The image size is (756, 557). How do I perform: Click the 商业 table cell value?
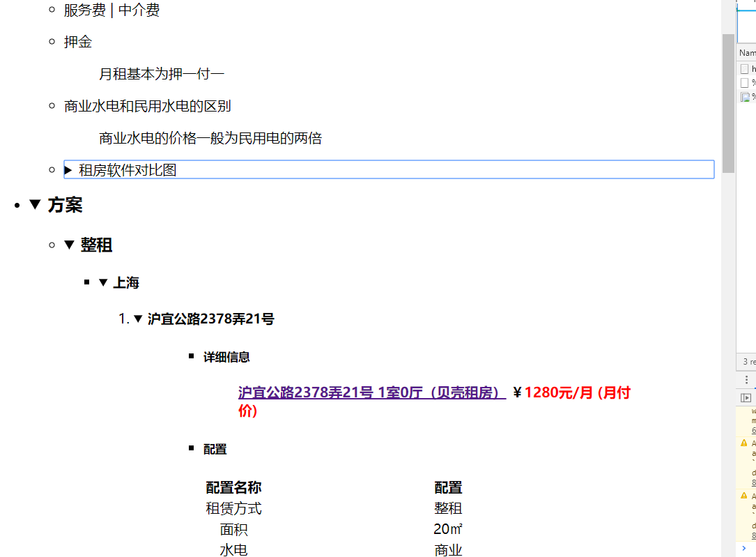[x=448, y=550]
